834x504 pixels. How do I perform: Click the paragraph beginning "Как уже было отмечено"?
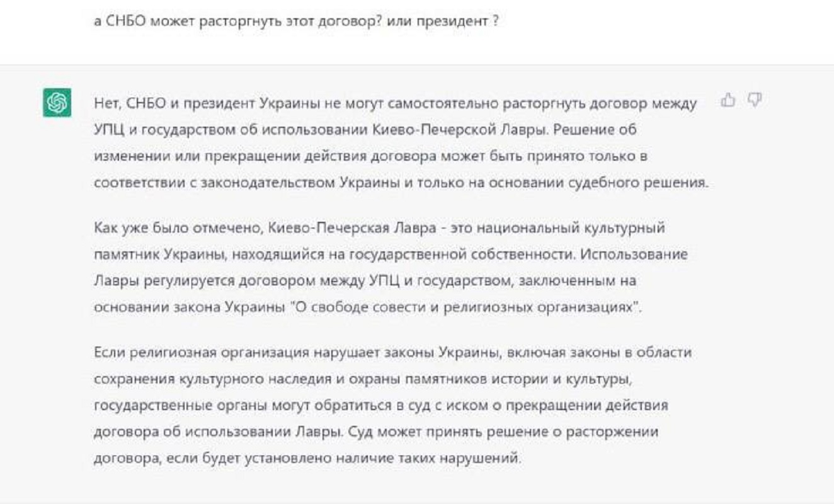[391, 266]
